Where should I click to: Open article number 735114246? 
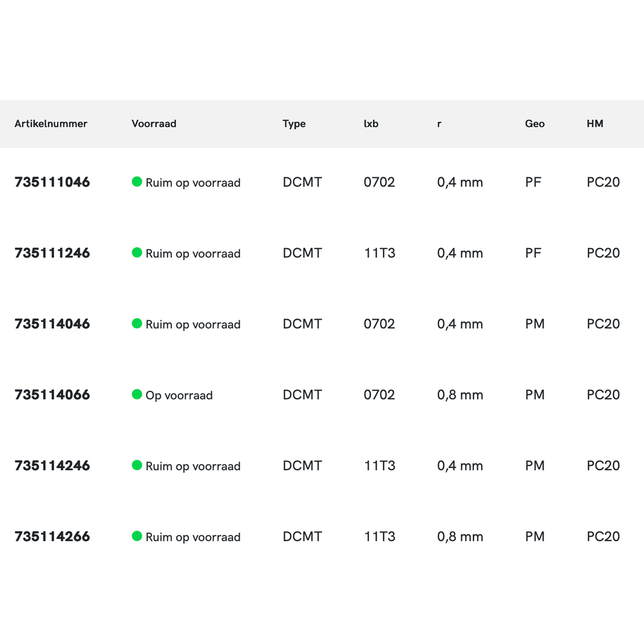pos(52,466)
